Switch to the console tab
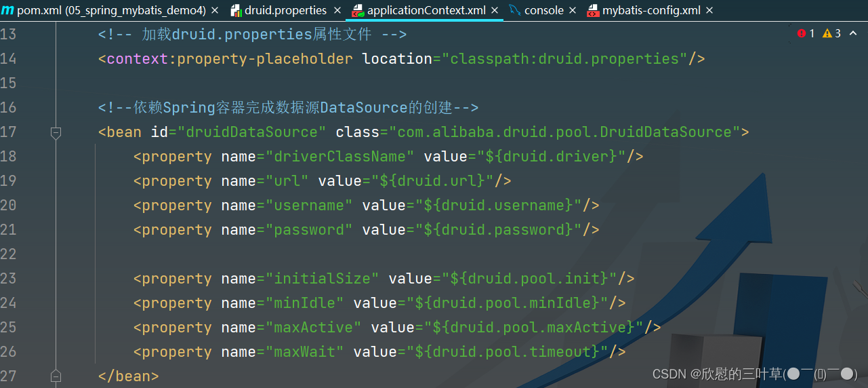 [543, 10]
